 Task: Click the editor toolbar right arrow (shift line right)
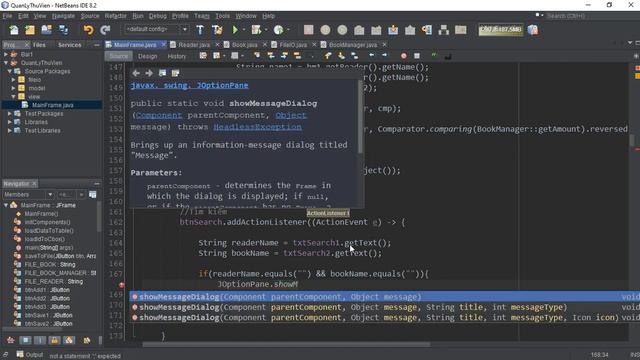[384, 56]
